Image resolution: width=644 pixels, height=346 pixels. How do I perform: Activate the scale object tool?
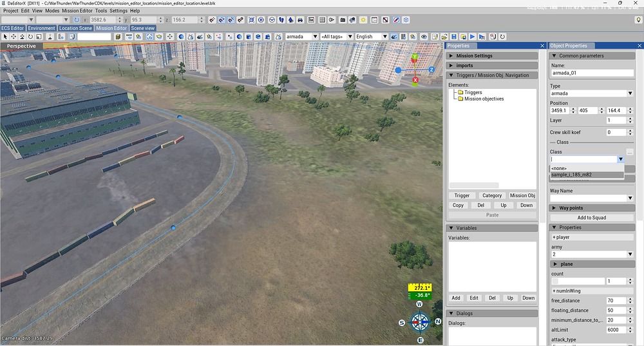39,37
